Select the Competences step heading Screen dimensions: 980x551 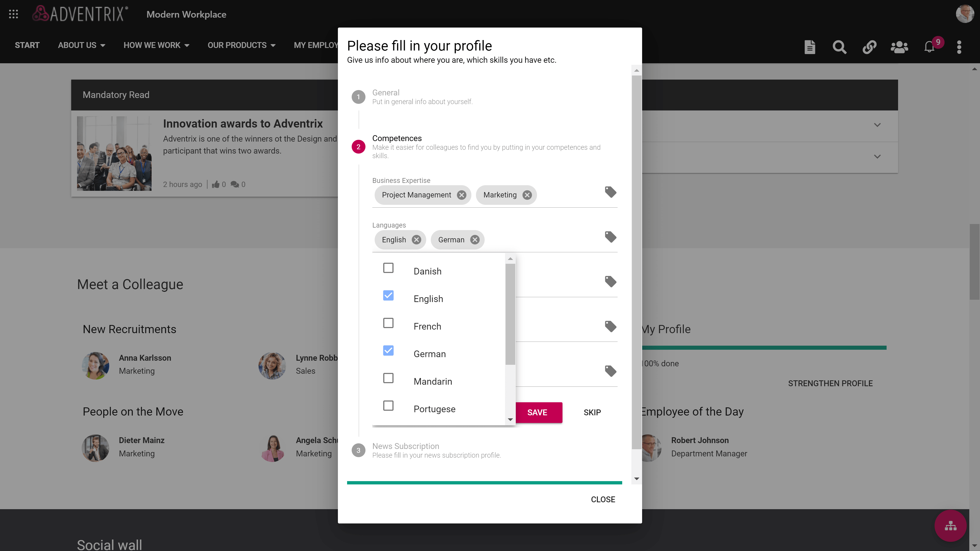tap(397, 138)
